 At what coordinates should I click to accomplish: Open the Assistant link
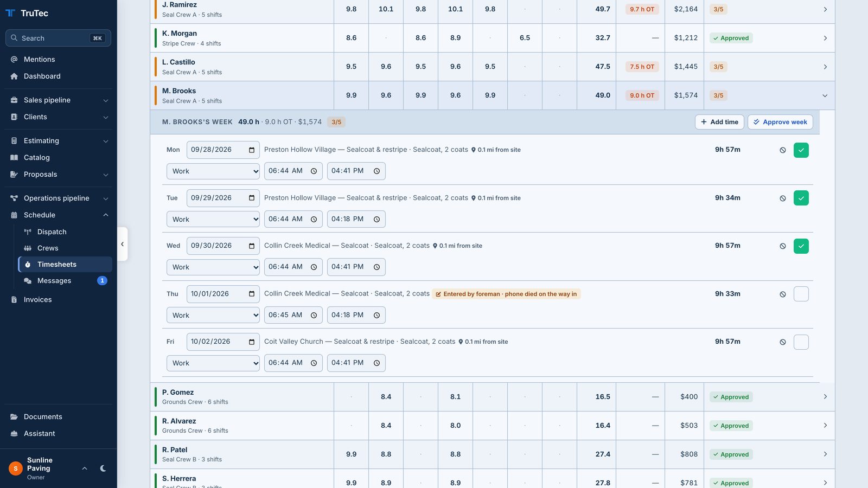pos(59,434)
